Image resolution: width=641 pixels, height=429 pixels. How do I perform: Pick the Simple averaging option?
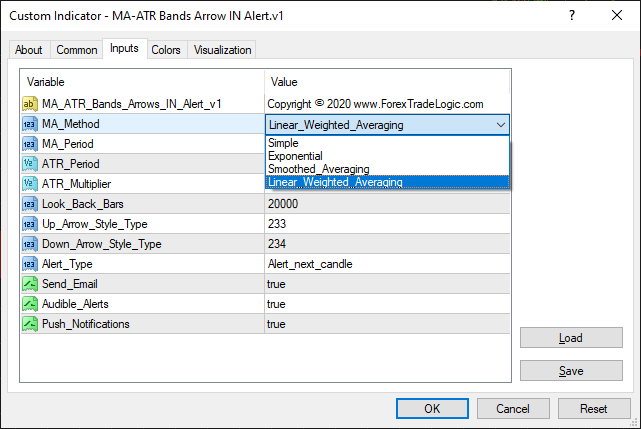pyautogui.click(x=282, y=143)
